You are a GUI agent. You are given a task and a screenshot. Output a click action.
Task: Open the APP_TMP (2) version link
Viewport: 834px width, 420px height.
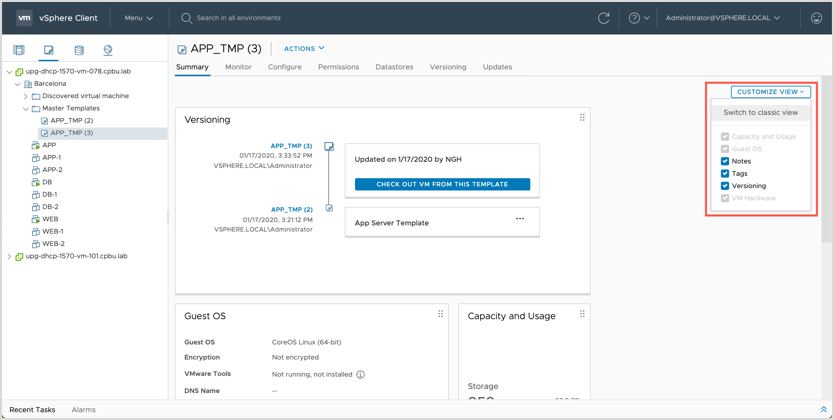coord(291,209)
